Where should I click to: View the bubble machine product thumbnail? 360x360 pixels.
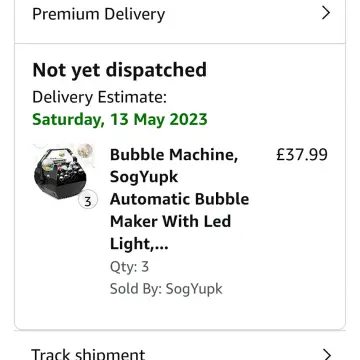63,172
